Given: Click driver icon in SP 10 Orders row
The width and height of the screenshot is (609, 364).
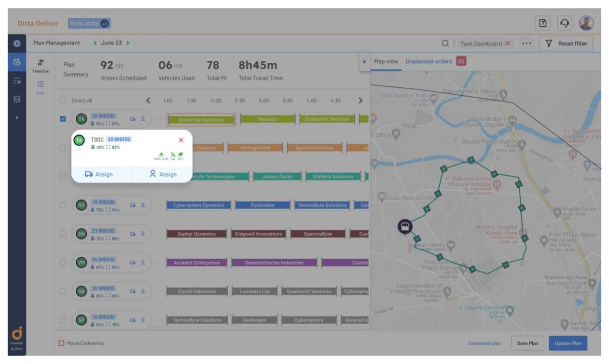Looking at the screenshot, I should pos(143,320).
